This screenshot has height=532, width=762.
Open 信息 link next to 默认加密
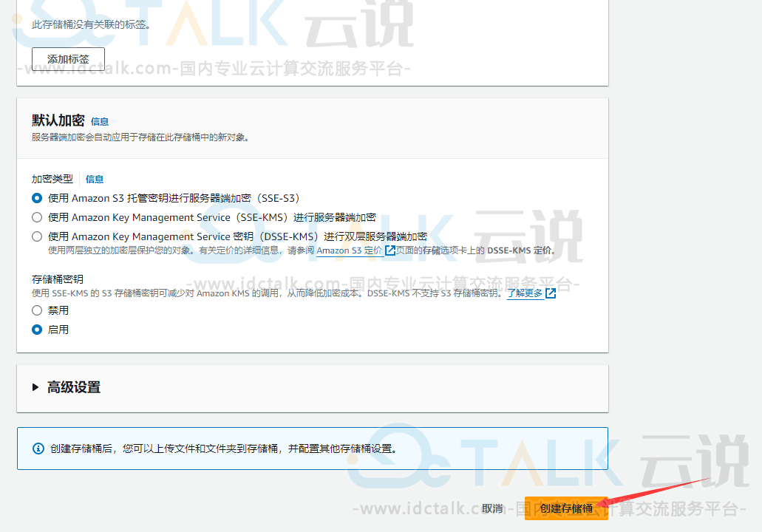100,121
